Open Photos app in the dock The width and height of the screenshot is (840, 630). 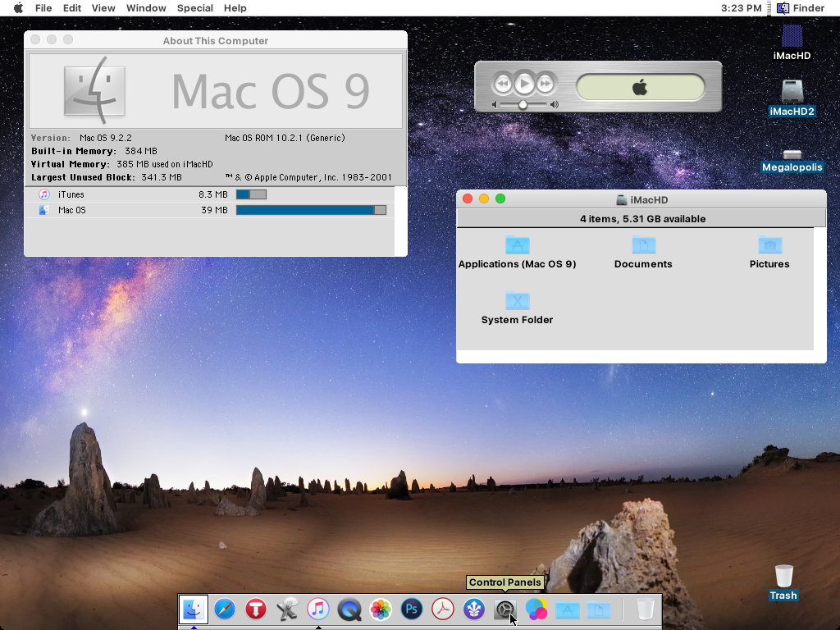(381, 609)
